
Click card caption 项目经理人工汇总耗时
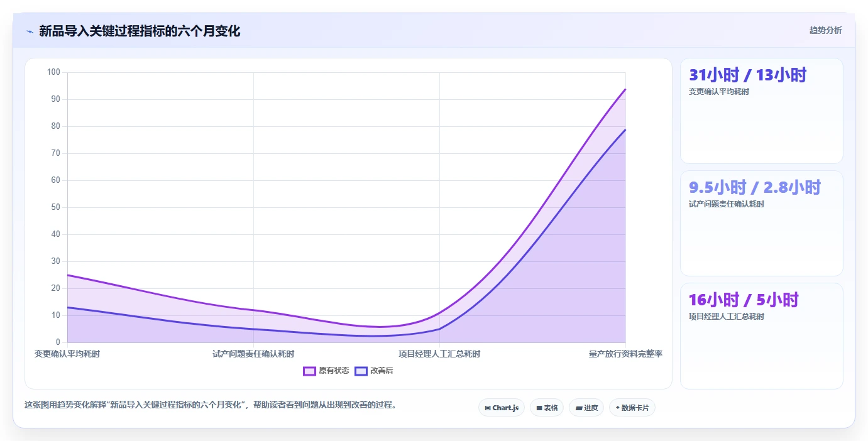click(727, 317)
